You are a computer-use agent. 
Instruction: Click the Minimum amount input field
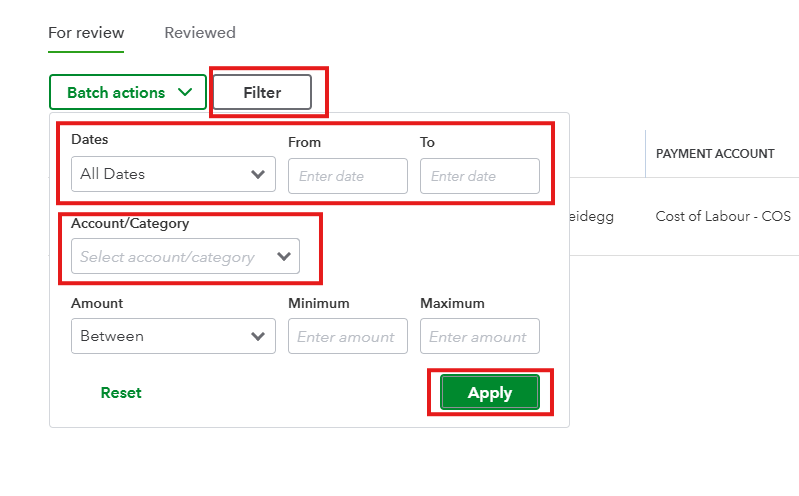347,337
